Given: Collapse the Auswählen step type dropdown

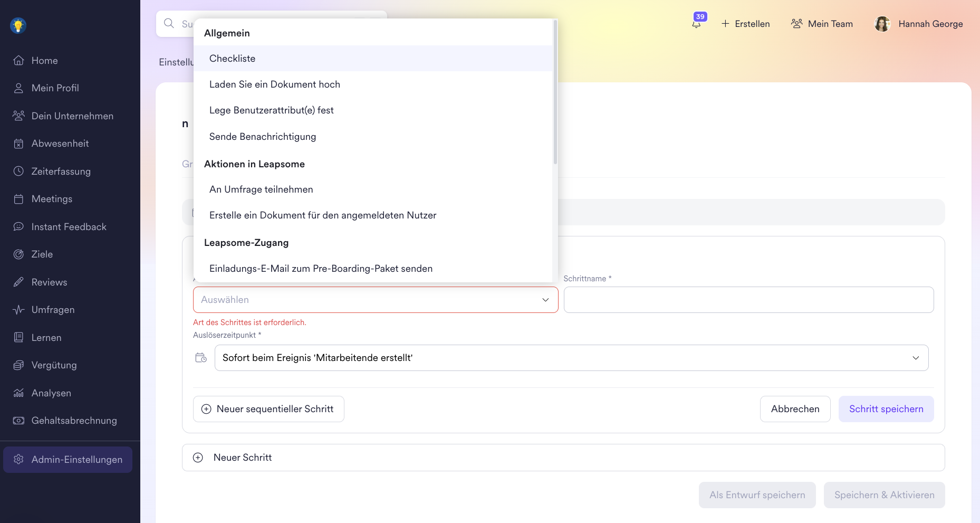Looking at the screenshot, I should coord(545,300).
